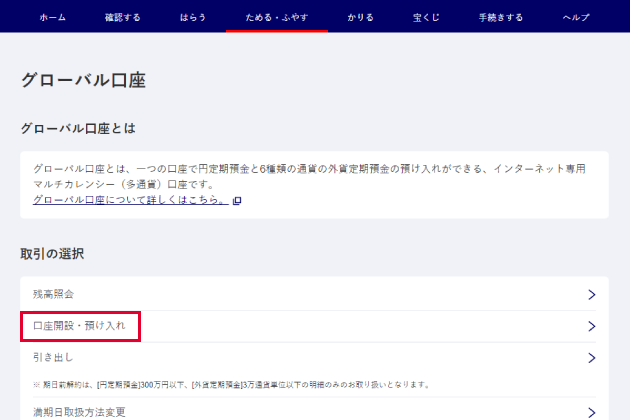Viewport: 630px width, 420px height.
Task: Choose the 引き出し transaction
Action: coord(314,358)
